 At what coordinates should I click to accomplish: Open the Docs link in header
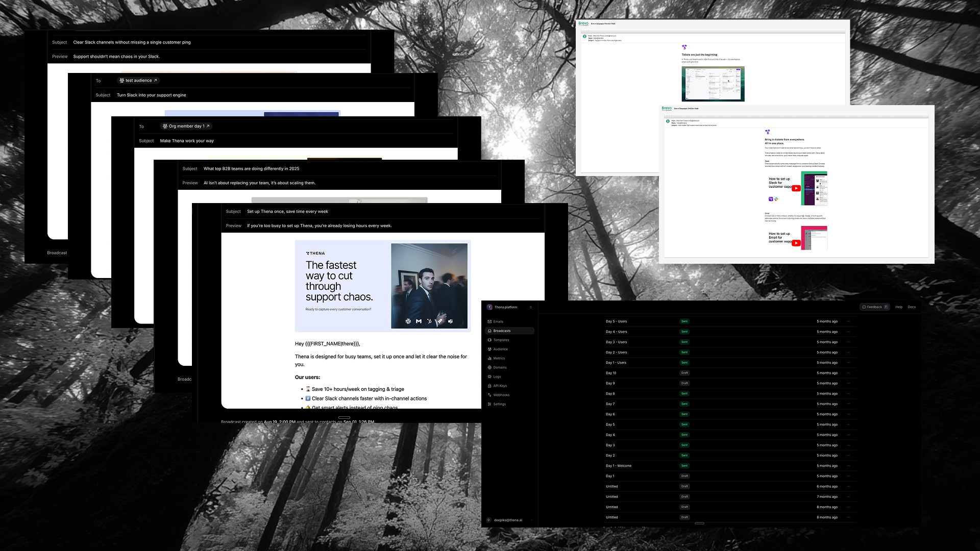tap(912, 307)
